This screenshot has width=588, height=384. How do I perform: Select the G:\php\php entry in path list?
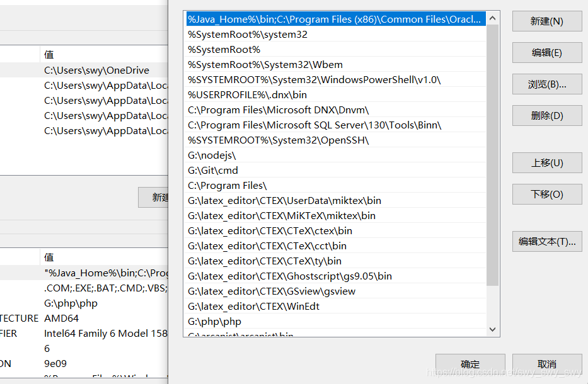coord(336,322)
